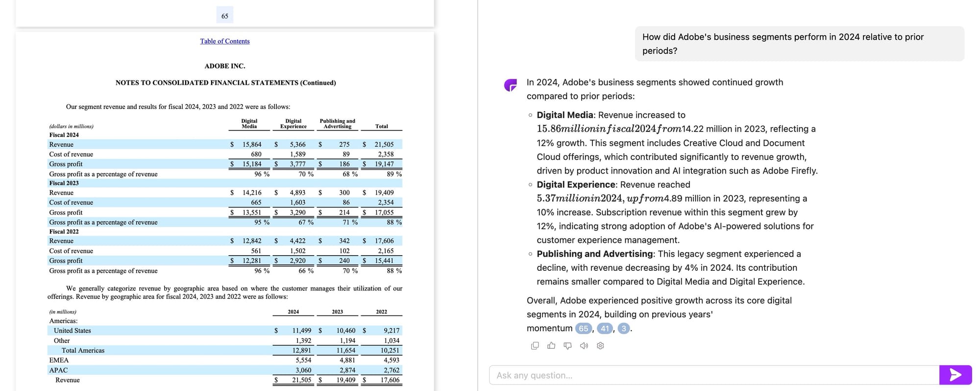Click the Total Americas row label
980x391 pixels.
[83, 350]
